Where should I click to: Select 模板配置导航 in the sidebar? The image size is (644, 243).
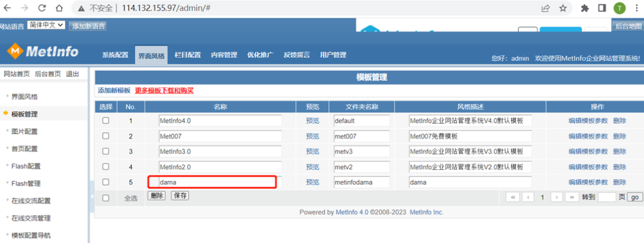click(x=31, y=235)
